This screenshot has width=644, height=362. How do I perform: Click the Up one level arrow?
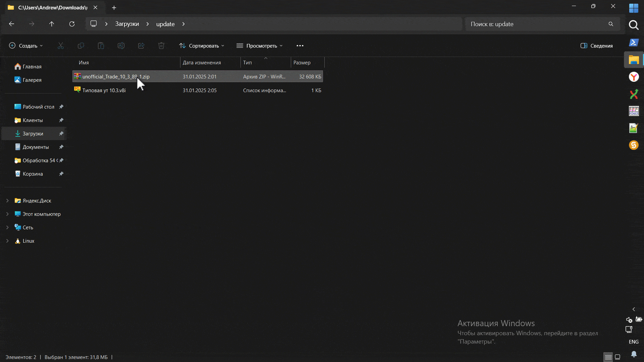pos(52,24)
